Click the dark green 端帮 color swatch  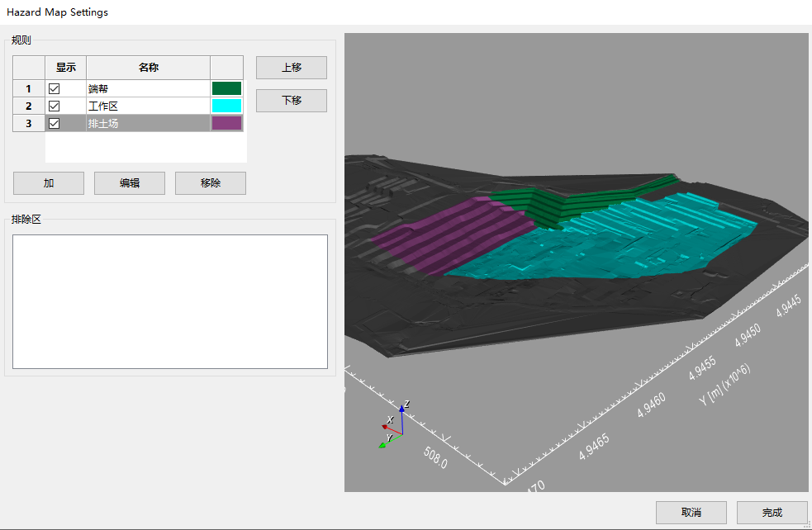(x=226, y=88)
